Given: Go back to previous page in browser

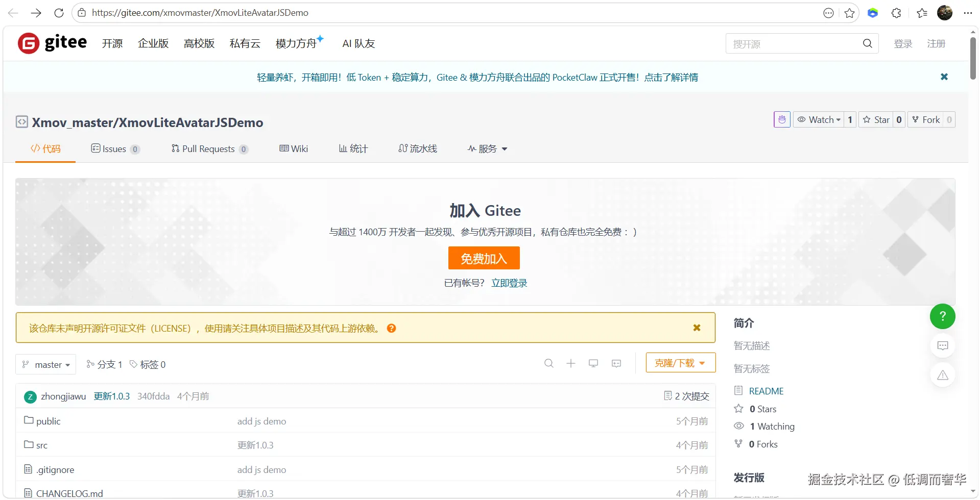Looking at the screenshot, I should pos(13,13).
